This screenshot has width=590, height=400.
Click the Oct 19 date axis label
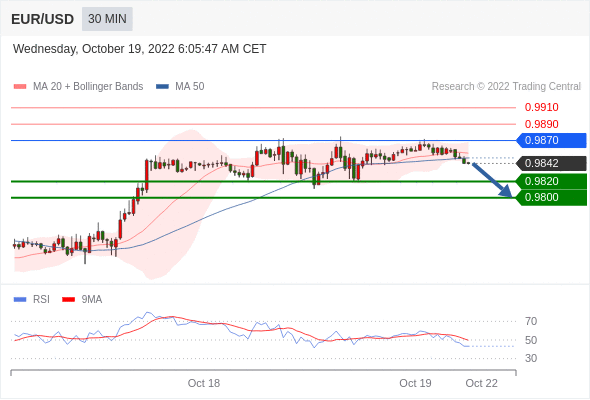[x=415, y=383]
